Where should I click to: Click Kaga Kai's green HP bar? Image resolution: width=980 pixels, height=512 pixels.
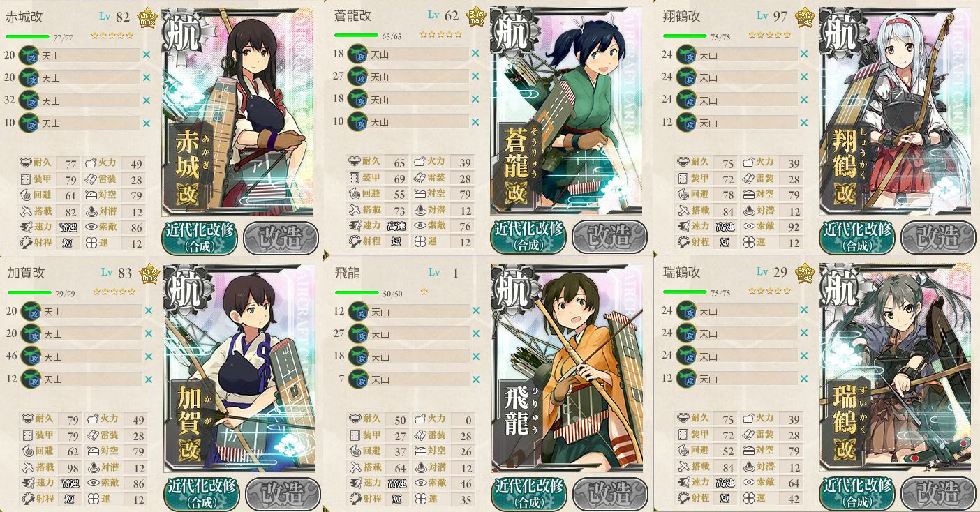29,292
